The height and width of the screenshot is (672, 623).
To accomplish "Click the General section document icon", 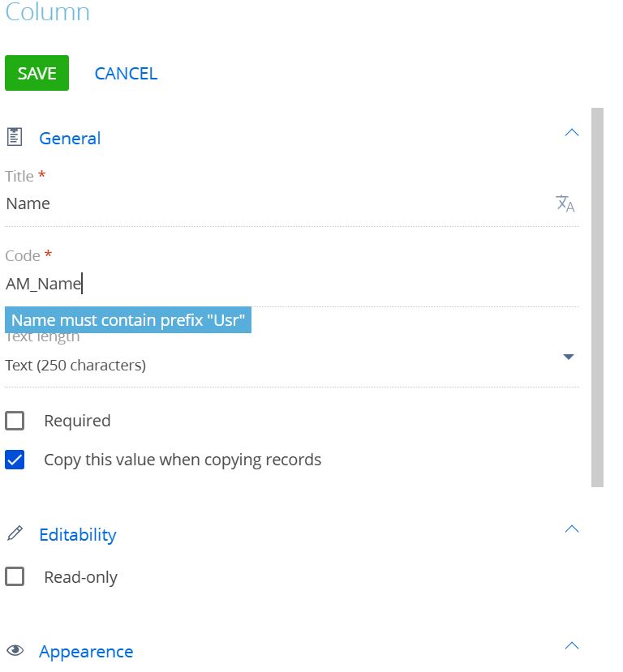I will coord(15,137).
